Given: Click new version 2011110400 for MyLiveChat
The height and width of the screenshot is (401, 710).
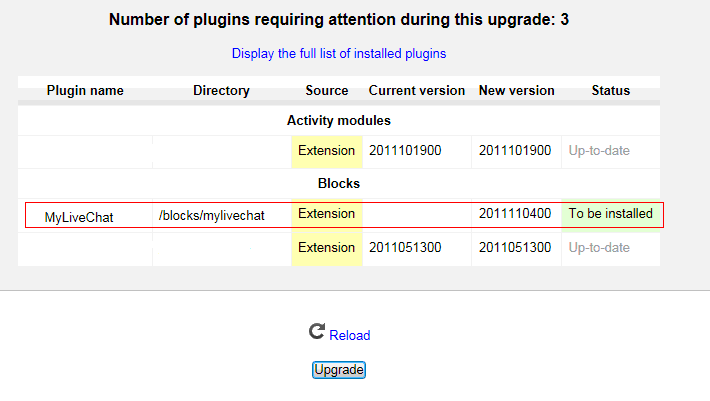Looking at the screenshot, I should (x=515, y=214).
